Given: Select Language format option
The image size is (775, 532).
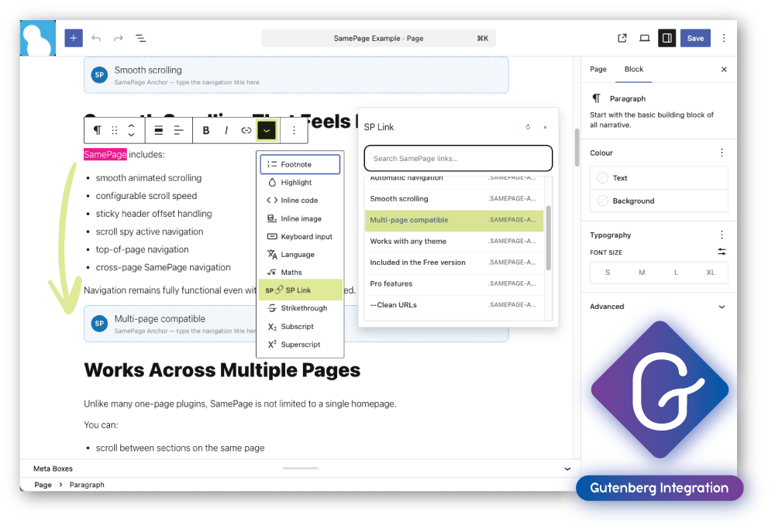Looking at the screenshot, I should click(x=300, y=255).
